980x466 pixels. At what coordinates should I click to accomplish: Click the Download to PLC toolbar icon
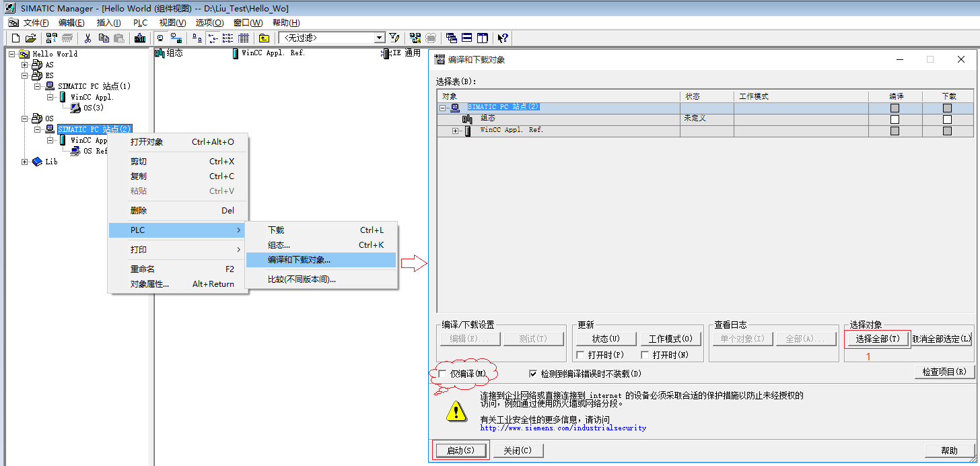click(x=140, y=38)
